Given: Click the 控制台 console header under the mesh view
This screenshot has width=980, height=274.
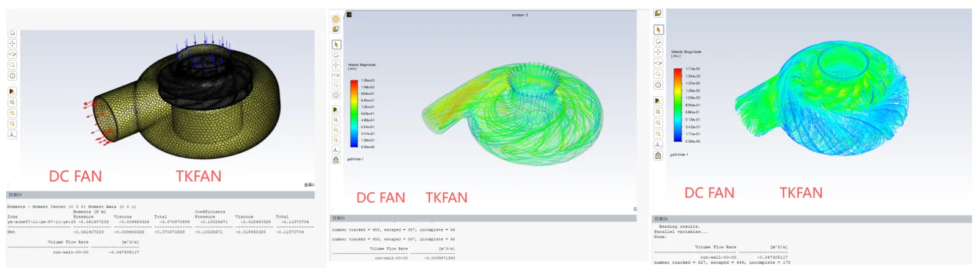Looking at the screenshot, I should coord(15,195).
